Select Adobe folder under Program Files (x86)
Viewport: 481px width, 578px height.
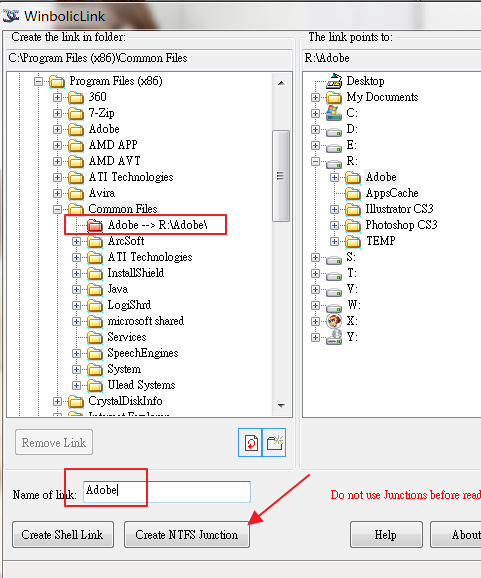(104, 129)
